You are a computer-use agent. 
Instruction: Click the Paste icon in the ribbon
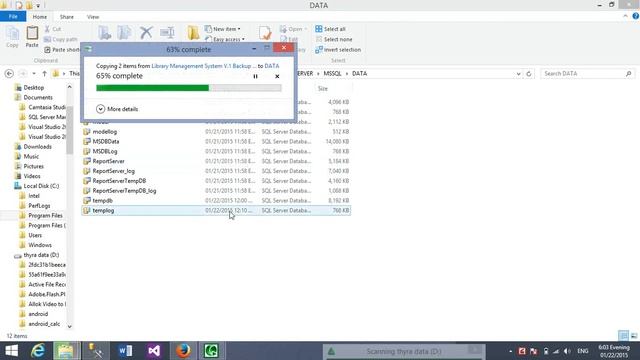tap(32, 33)
